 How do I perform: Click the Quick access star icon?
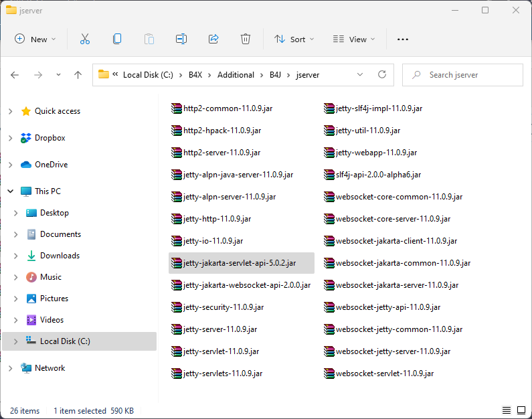[26, 111]
